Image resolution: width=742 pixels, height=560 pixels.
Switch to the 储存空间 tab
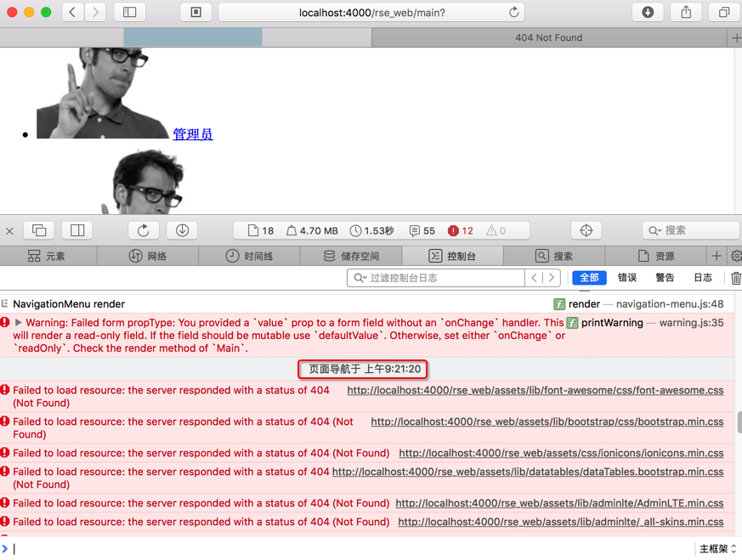click(x=351, y=256)
